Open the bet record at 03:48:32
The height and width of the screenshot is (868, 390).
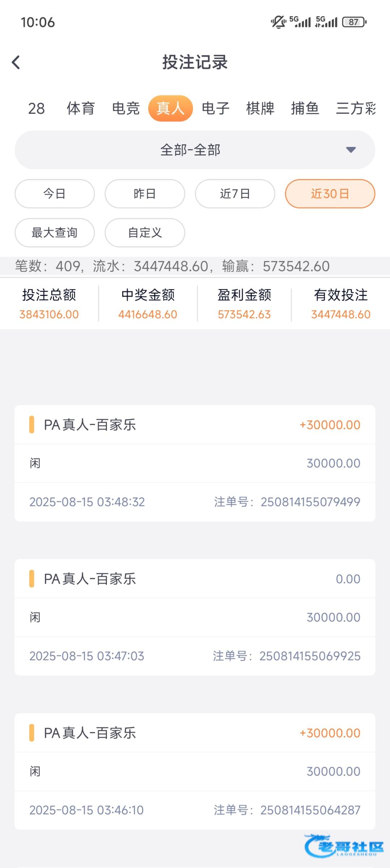coord(194,463)
